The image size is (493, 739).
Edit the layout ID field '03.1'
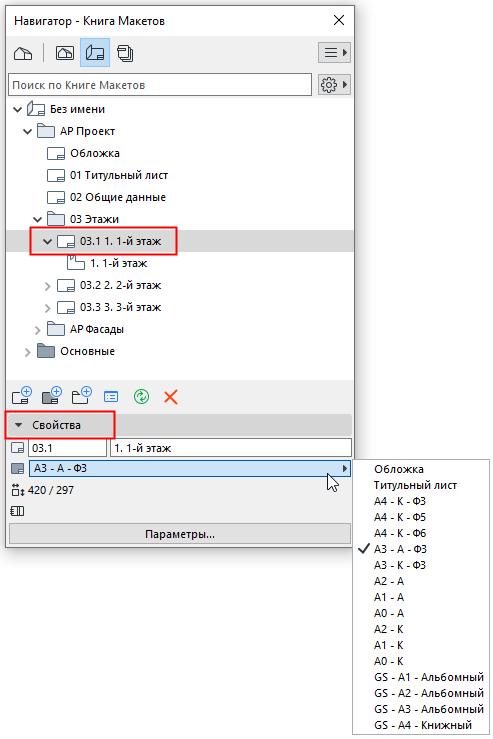click(67, 448)
